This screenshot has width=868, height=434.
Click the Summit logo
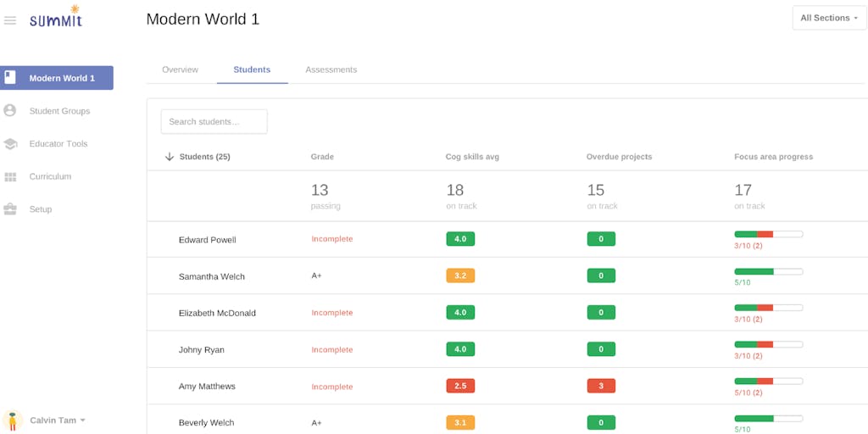click(x=56, y=18)
